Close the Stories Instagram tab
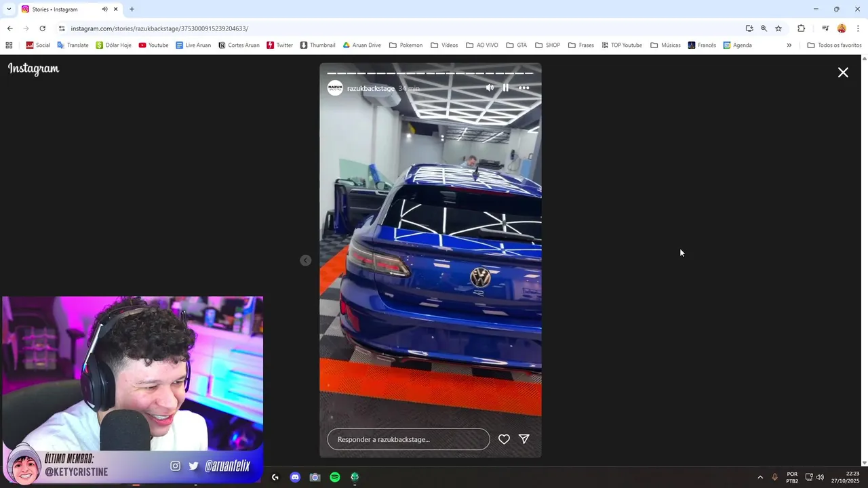The width and height of the screenshot is (868, 488). 115,9
